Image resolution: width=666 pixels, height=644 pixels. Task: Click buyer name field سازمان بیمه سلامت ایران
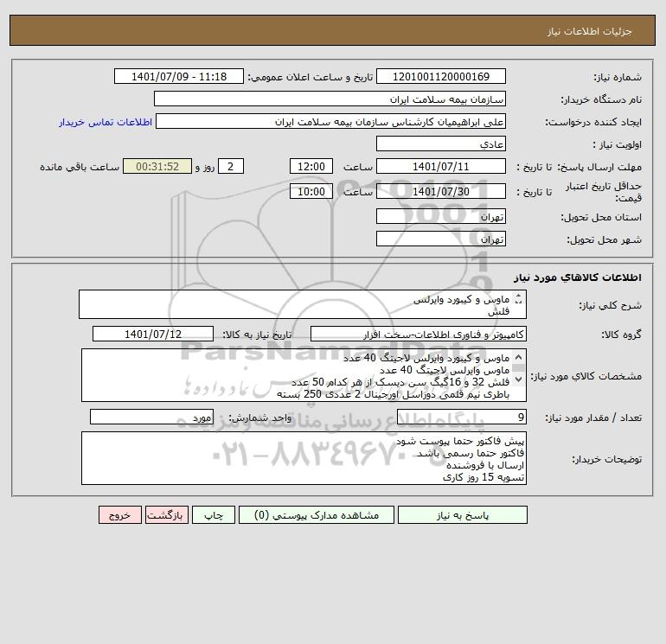point(330,99)
